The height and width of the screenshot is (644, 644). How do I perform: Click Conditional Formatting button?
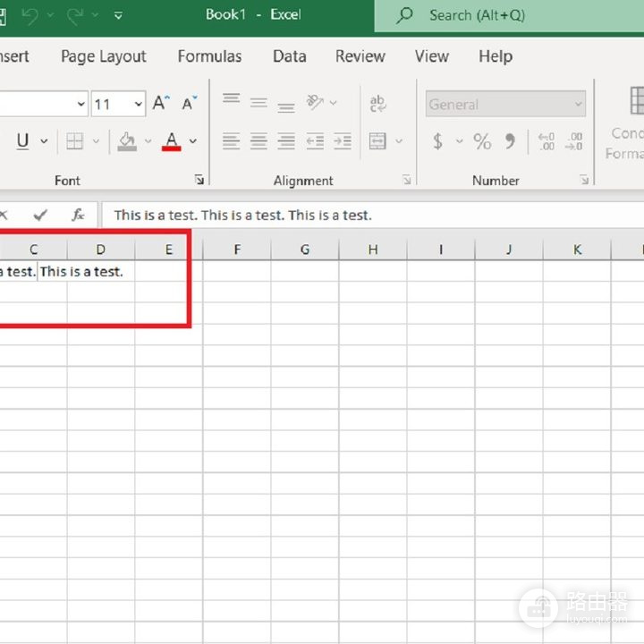click(627, 123)
